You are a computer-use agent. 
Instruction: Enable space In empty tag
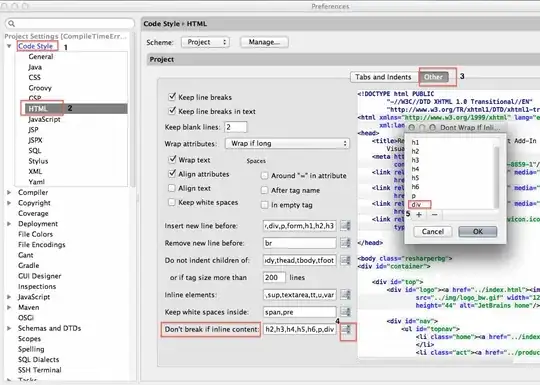point(264,205)
